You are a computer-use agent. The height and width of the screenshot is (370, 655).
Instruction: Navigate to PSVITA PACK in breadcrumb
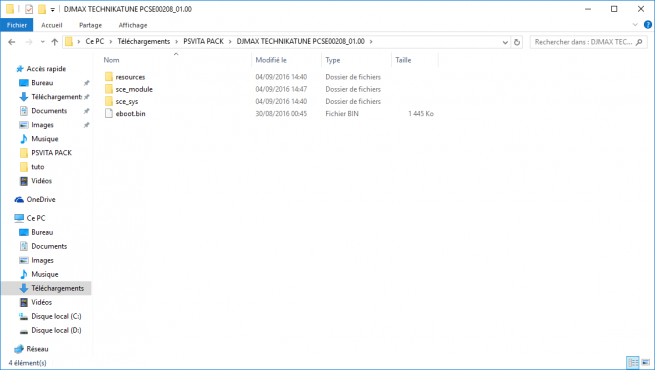coord(203,41)
